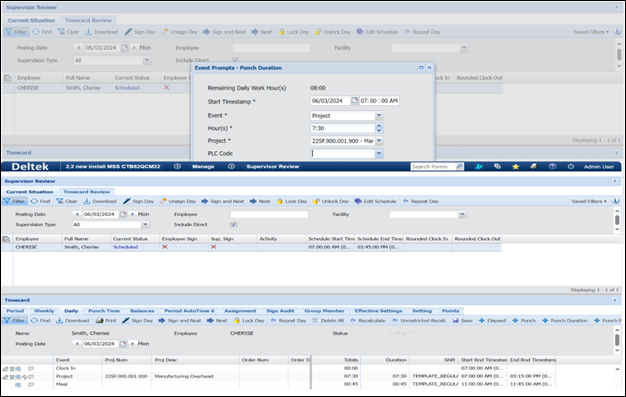Collapse the Supervisor Review panel under Deltek header

(615, 181)
